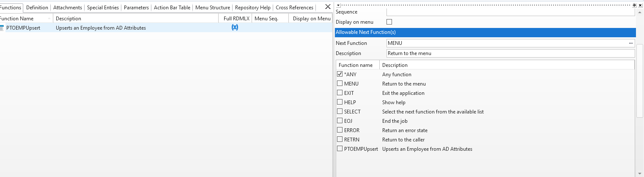Select the Special Entries tab
Viewport: 644px width, 177px height.
click(x=103, y=8)
